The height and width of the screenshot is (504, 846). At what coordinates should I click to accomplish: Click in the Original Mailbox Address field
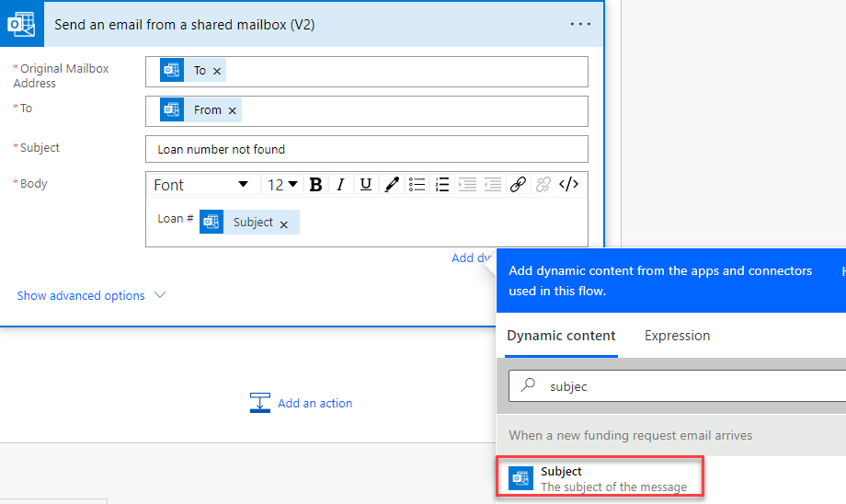366,71
